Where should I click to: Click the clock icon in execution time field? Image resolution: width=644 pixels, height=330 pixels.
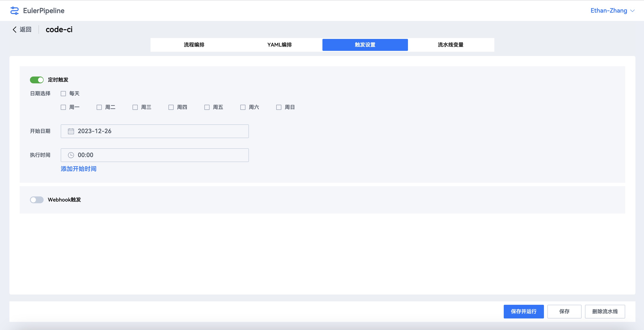click(71, 155)
